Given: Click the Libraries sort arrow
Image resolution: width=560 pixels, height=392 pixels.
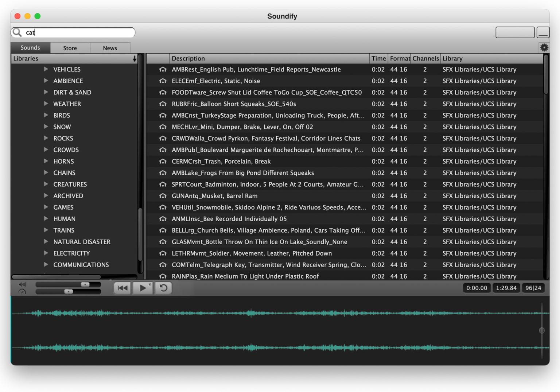Looking at the screenshot, I should (x=135, y=58).
